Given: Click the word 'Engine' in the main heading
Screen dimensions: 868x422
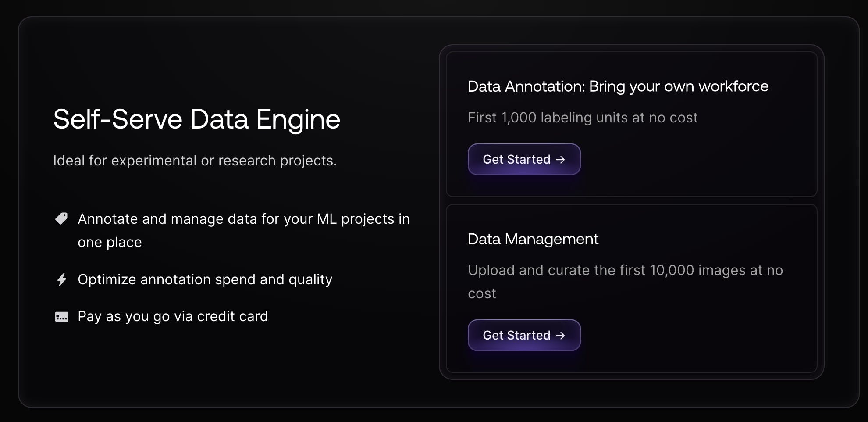Looking at the screenshot, I should [298, 119].
